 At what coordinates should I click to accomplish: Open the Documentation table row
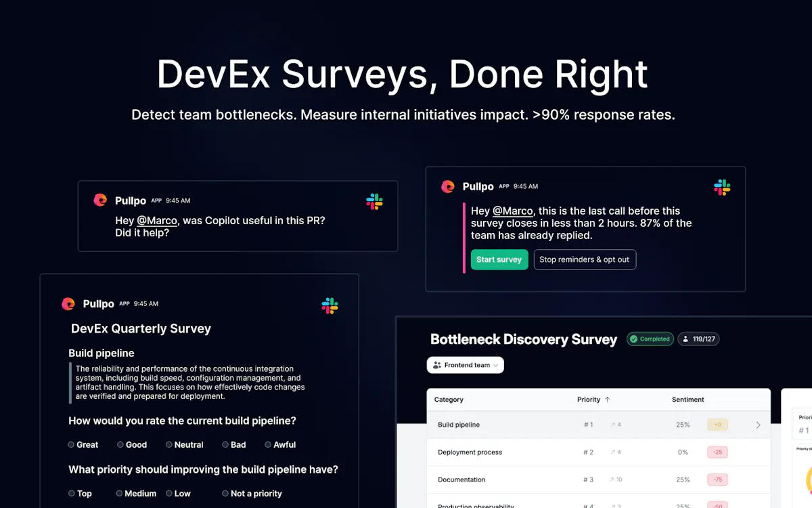point(599,480)
